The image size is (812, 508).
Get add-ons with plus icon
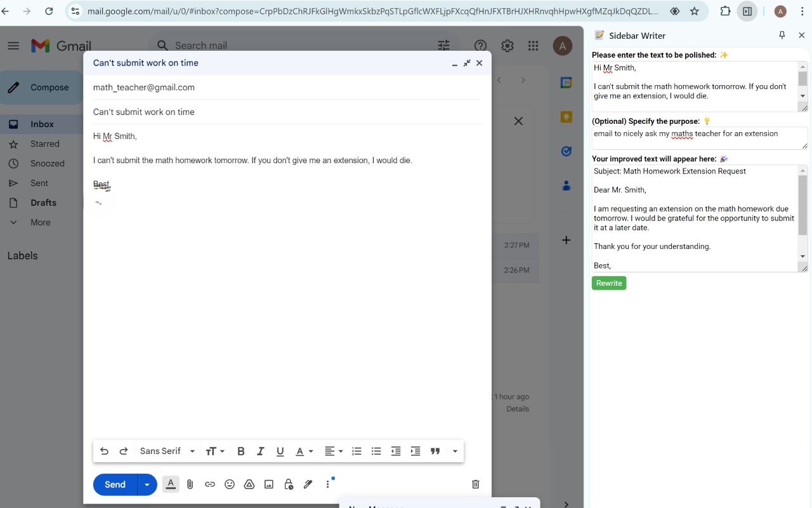tap(566, 240)
